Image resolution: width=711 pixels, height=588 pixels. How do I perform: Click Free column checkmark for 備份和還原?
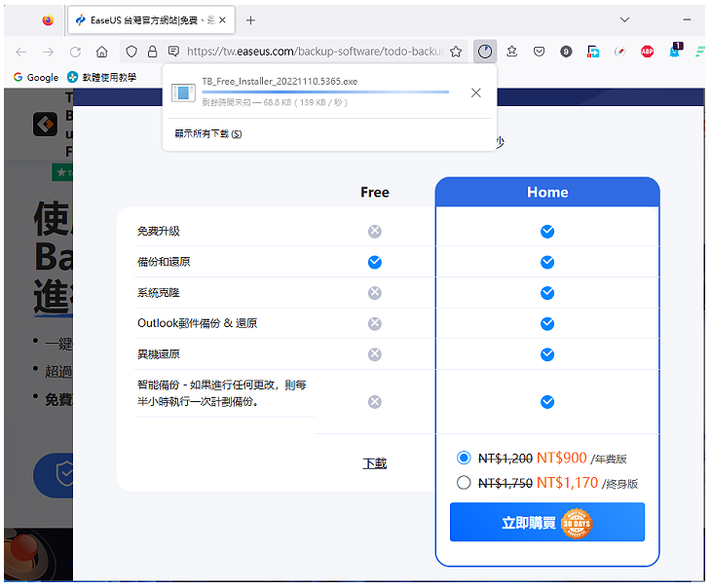(375, 262)
